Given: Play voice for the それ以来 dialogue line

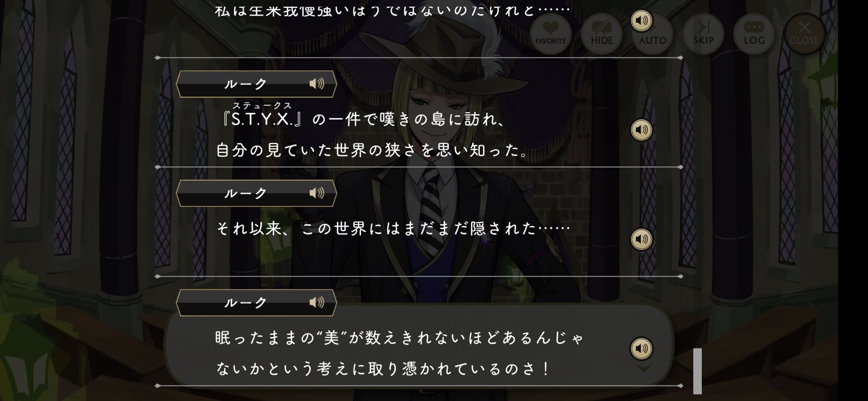Looking at the screenshot, I should pyautogui.click(x=641, y=239).
